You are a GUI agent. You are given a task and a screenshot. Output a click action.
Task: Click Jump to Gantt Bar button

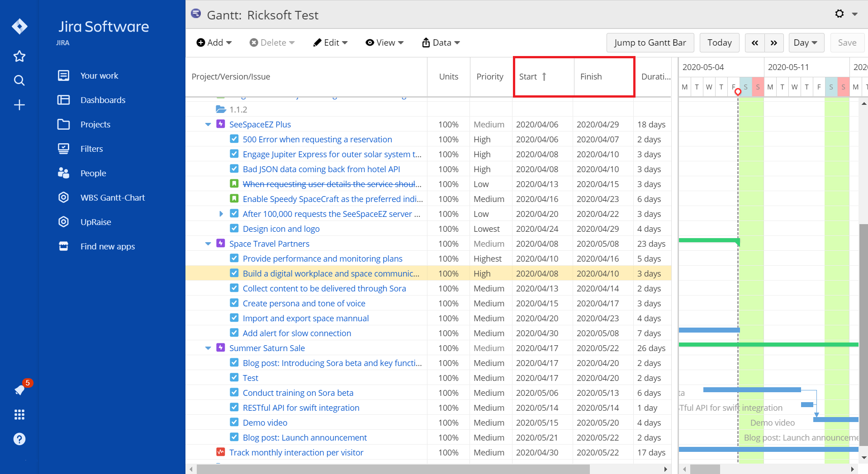point(650,42)
